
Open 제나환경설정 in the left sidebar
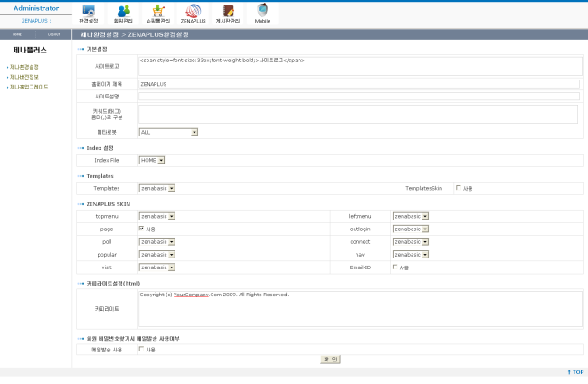click(x=24, y=67)
